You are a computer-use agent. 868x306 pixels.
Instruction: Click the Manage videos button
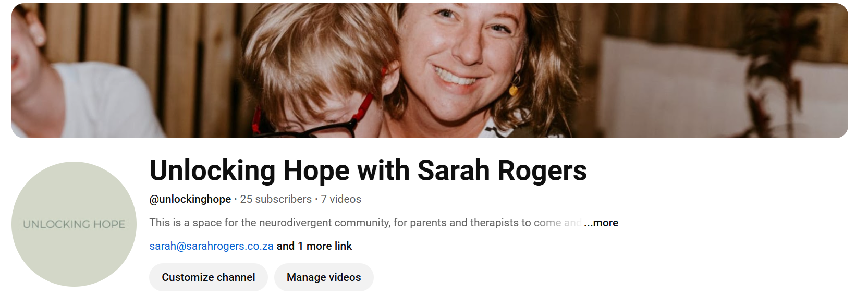click(324, 277)
